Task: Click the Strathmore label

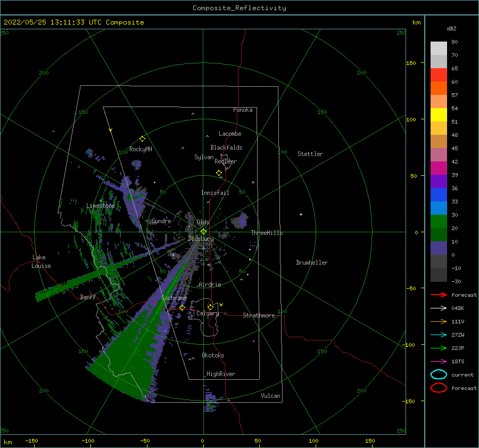Action: (x=259, y=315)
